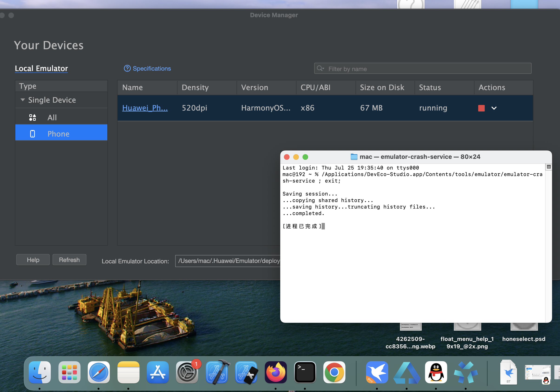Open Finder from the Dock

pos(40,372)
